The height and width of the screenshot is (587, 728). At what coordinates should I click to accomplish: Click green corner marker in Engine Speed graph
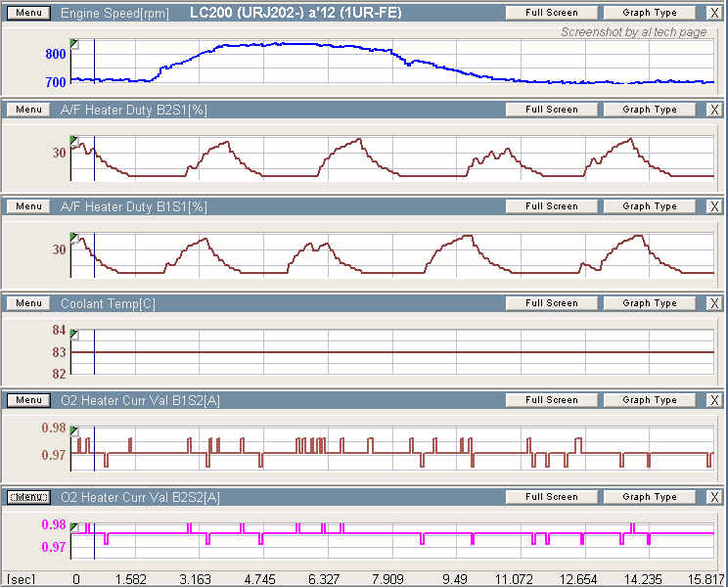74,42
